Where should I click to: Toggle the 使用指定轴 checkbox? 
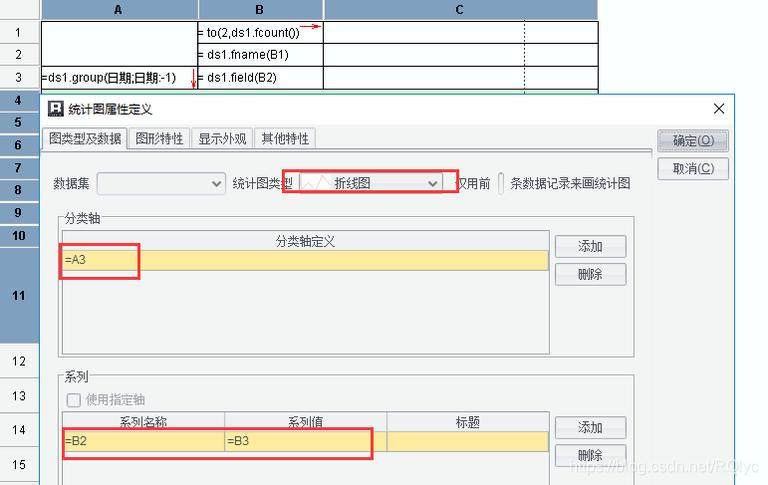73,400
